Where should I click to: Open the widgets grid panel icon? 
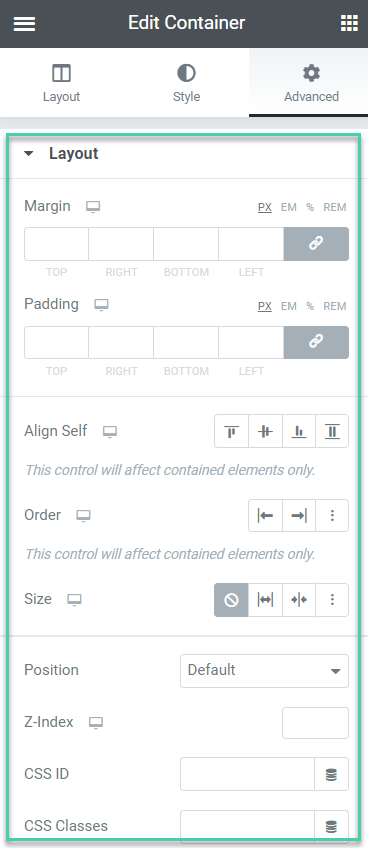coord(349,23)
